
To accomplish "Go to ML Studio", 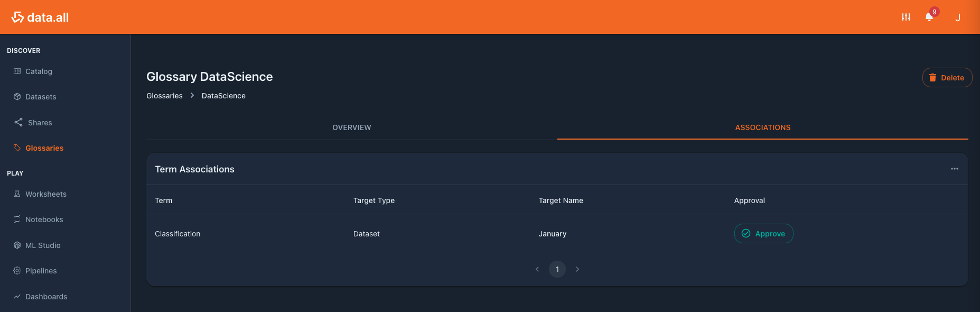I will pyautogui.click(x=43, y=245).
